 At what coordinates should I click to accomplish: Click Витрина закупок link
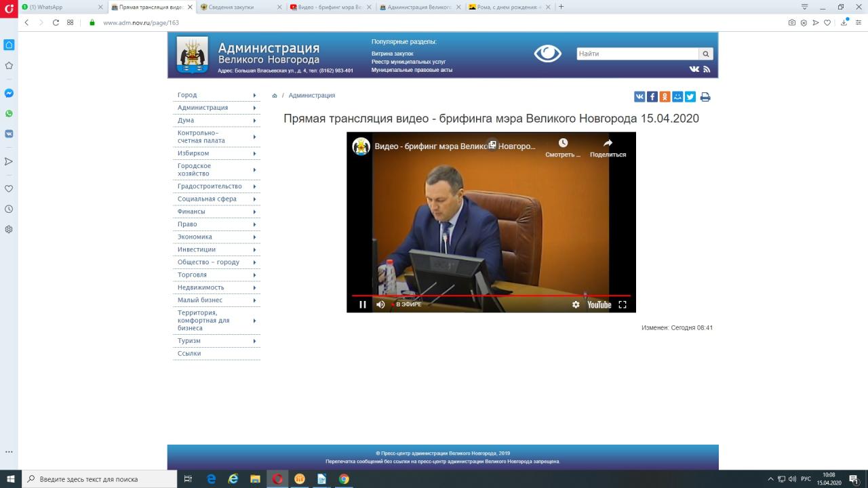pos(392,54)
